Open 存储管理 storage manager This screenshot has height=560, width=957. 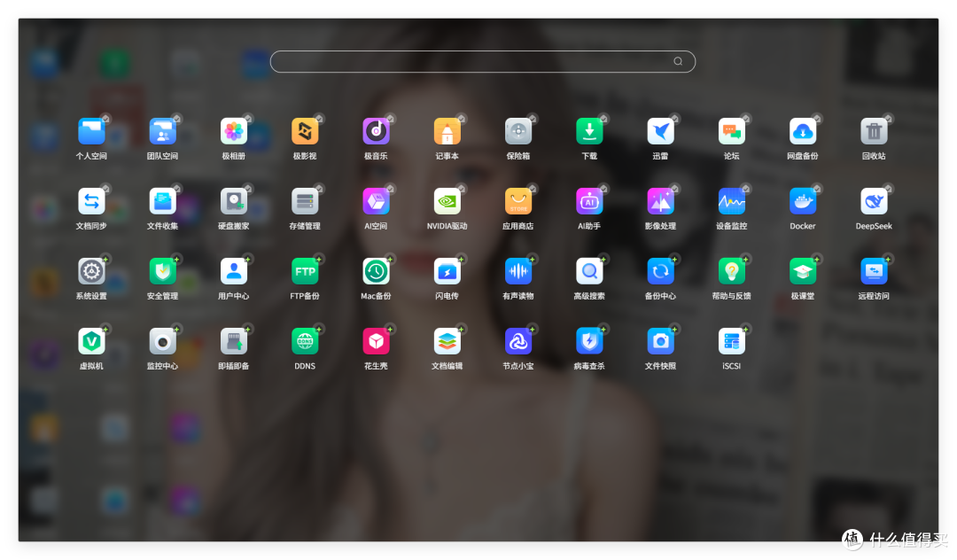(305, 201)
